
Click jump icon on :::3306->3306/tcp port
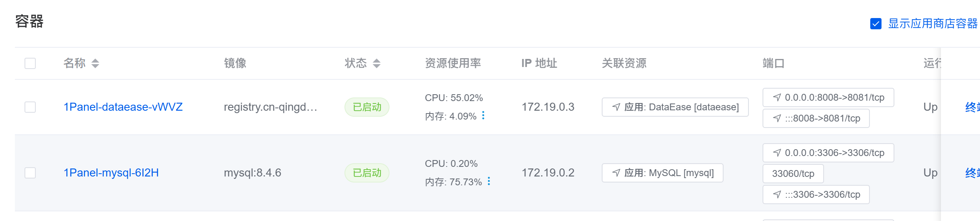[777, 195]
